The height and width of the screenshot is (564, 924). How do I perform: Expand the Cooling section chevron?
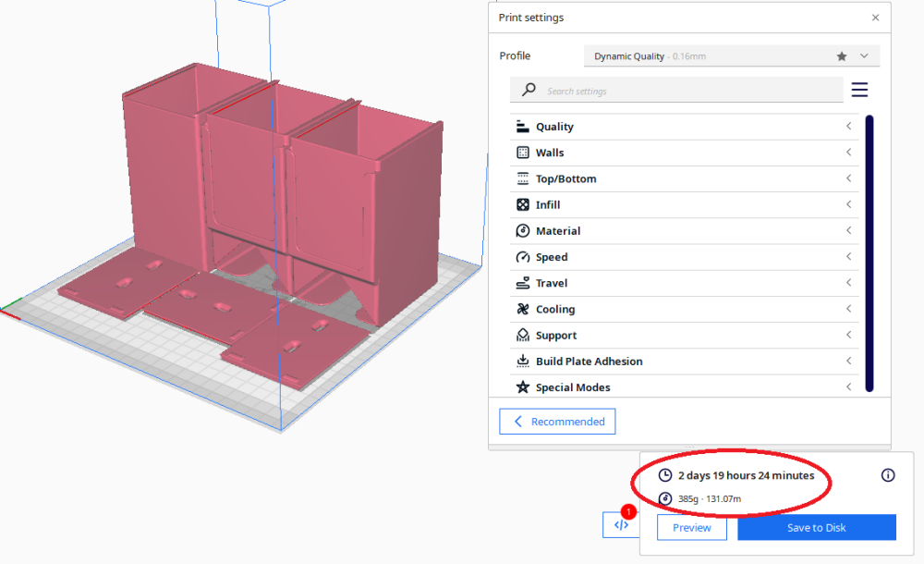848,309
